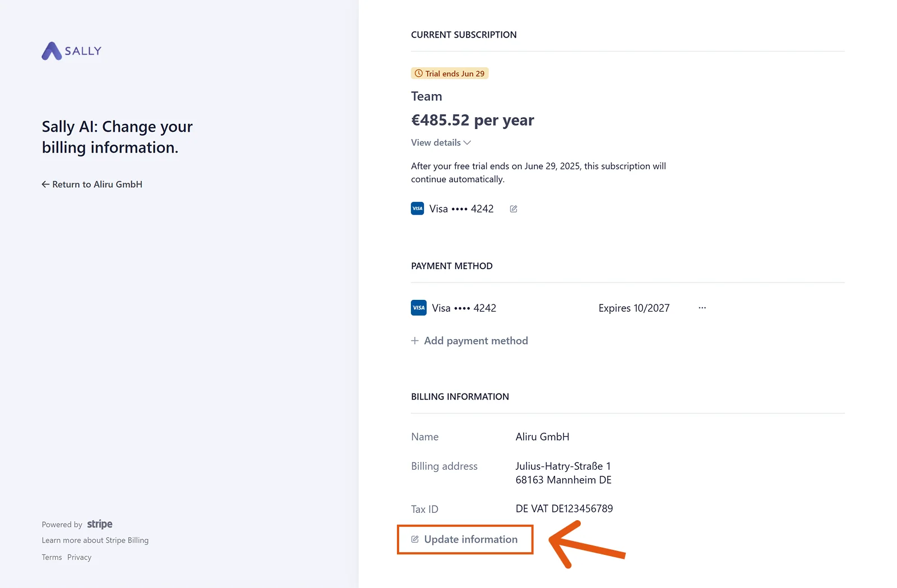Open the Terms link

coord(52,557)
